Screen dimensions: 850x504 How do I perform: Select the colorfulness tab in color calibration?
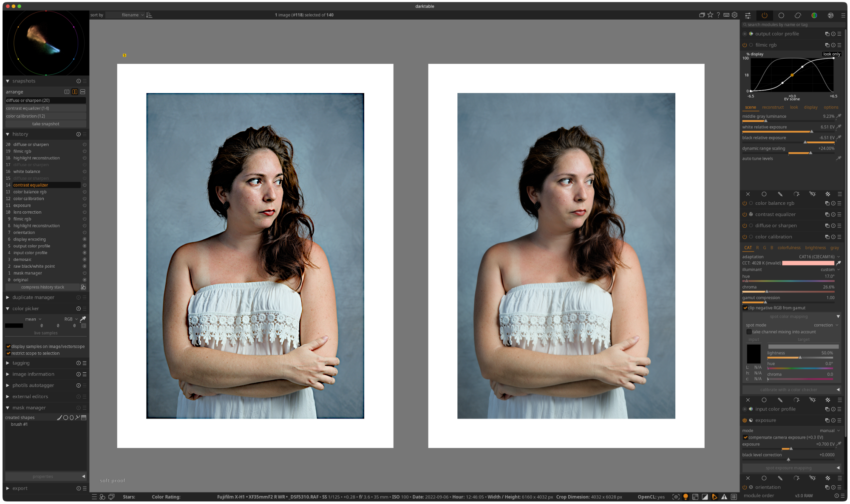point(789,247)
